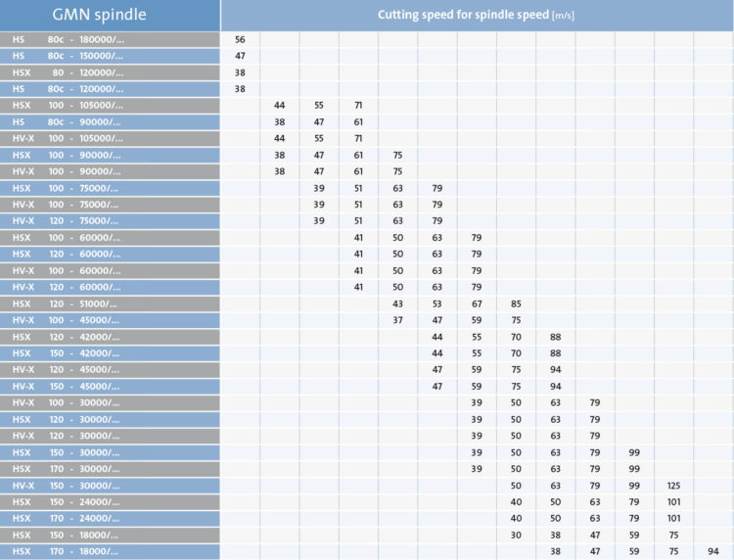
Task: Click the Cutting speed for spindle speed header
Action: click(477, 15)
